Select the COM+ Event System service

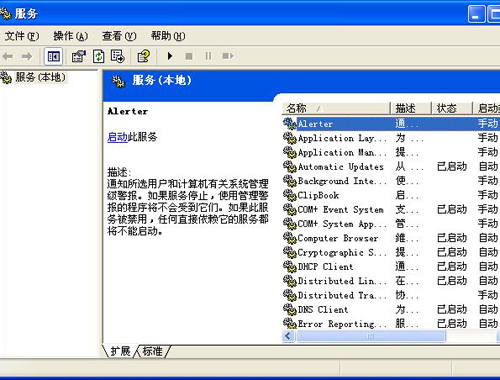[x=340, y=210]
